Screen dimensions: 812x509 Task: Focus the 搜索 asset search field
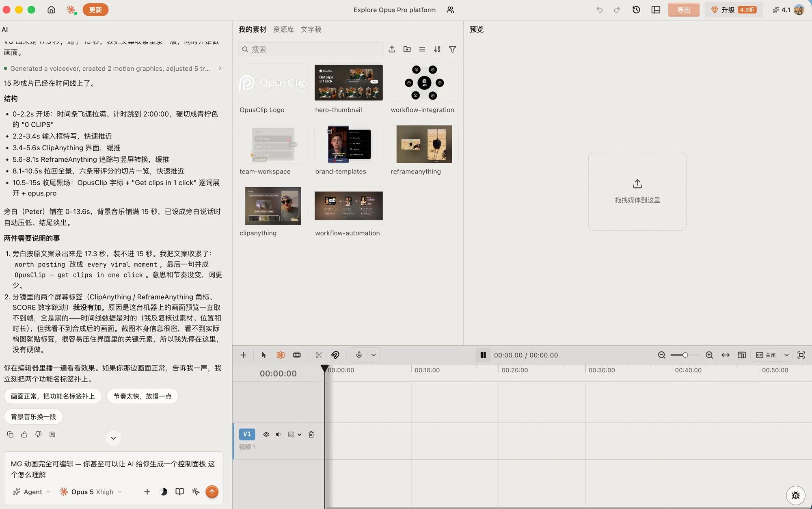coord(311,49)
